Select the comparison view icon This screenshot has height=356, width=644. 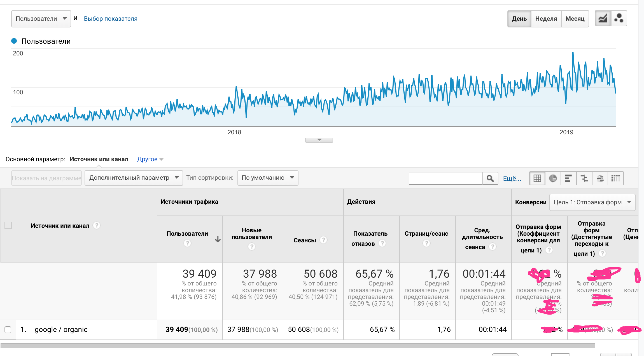[584, 178]
